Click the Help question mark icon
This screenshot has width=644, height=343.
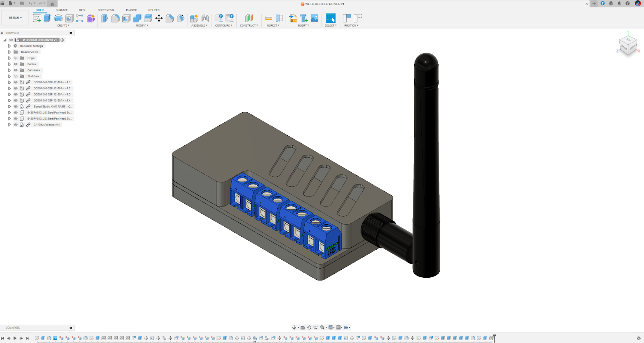click(x=627, y=3)
